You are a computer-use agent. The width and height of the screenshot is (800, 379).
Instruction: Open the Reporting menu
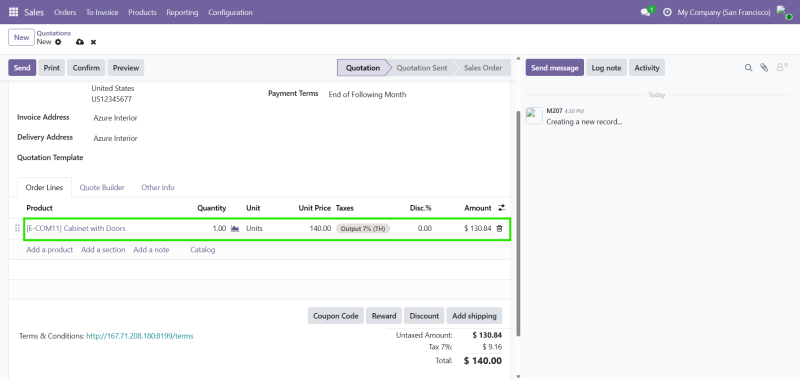(182, 12)
